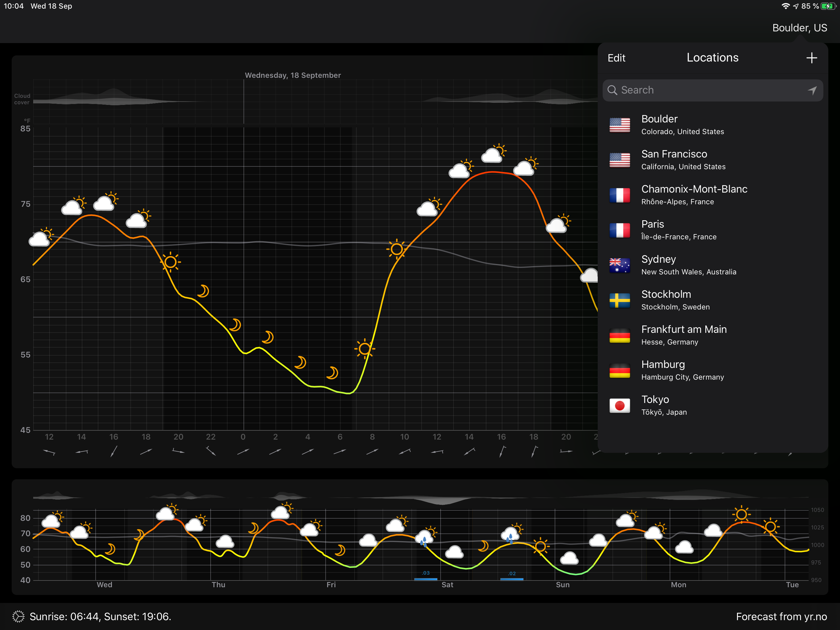Click the magnifying glass search icon
This screenshot has height=630, width=840.
pos(612,90)
